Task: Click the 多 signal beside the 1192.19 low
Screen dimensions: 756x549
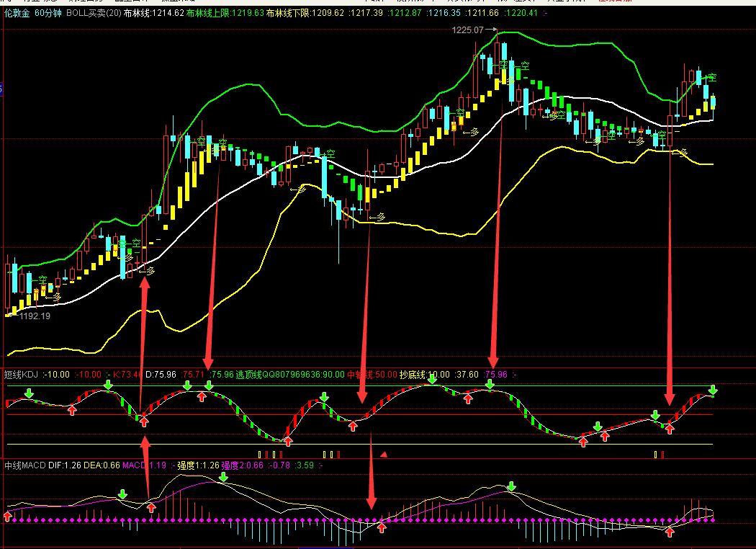Action: coord(56,297)
